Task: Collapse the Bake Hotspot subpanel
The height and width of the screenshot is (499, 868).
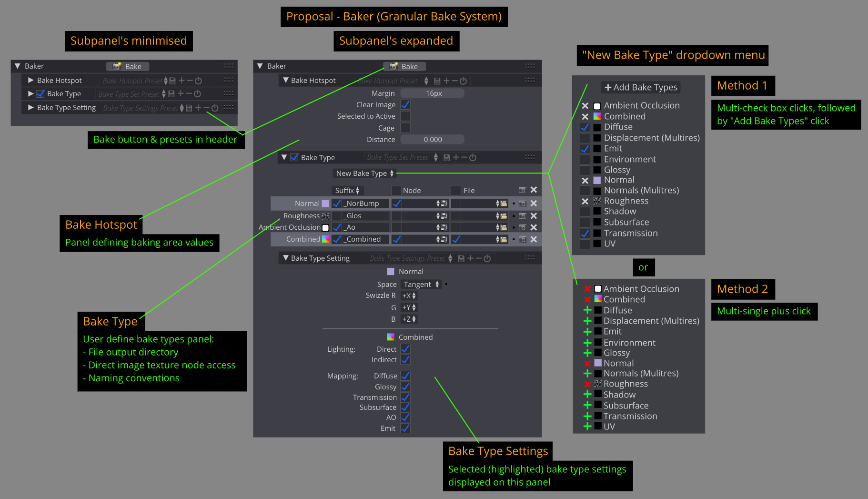Action: (286, 80)
